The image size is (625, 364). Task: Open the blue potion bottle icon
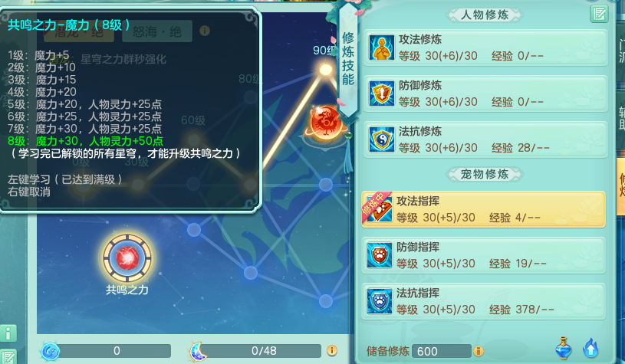(x=563, y=349)
